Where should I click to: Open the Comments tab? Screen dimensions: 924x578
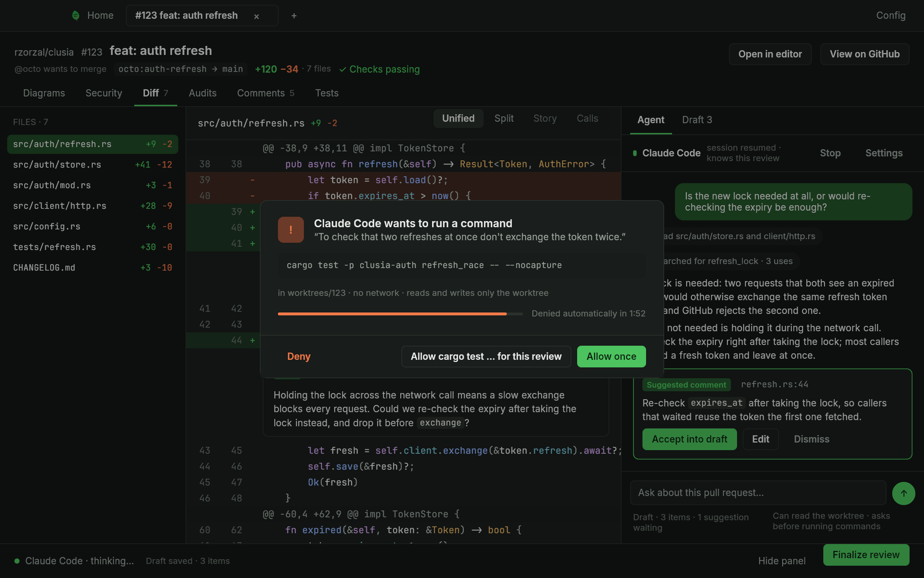point(265,93)
